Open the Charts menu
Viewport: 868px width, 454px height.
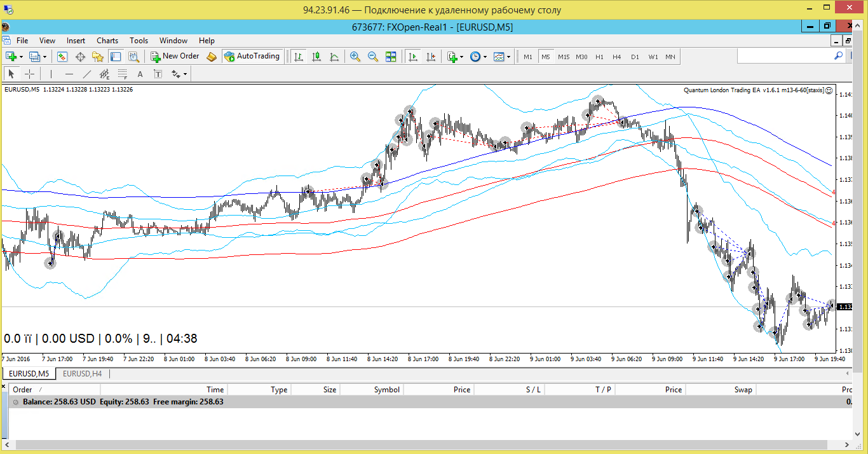107,40
